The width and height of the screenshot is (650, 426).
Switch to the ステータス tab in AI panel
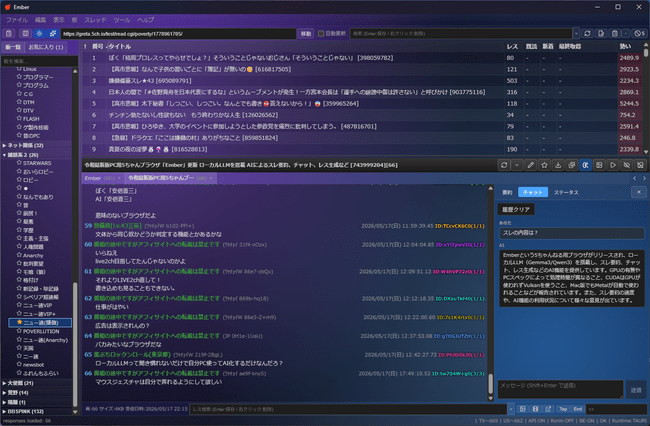coord(566,192)
